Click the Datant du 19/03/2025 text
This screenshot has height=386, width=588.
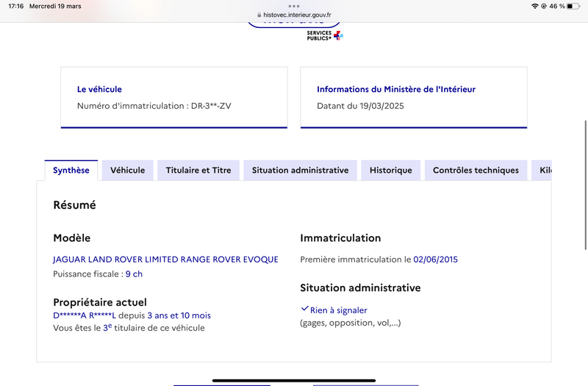pyautogui.click(x=360, y=106)
